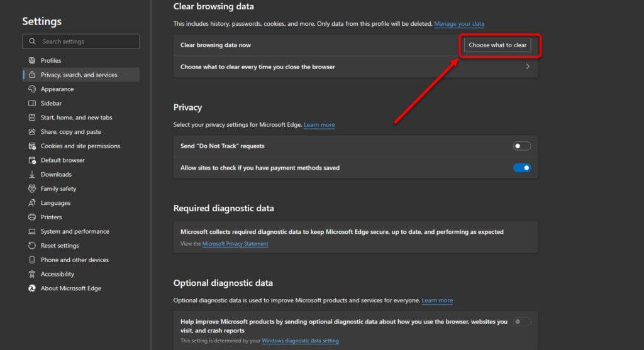Toggle optional diagnostic data switch

click(x=521, y=322)
